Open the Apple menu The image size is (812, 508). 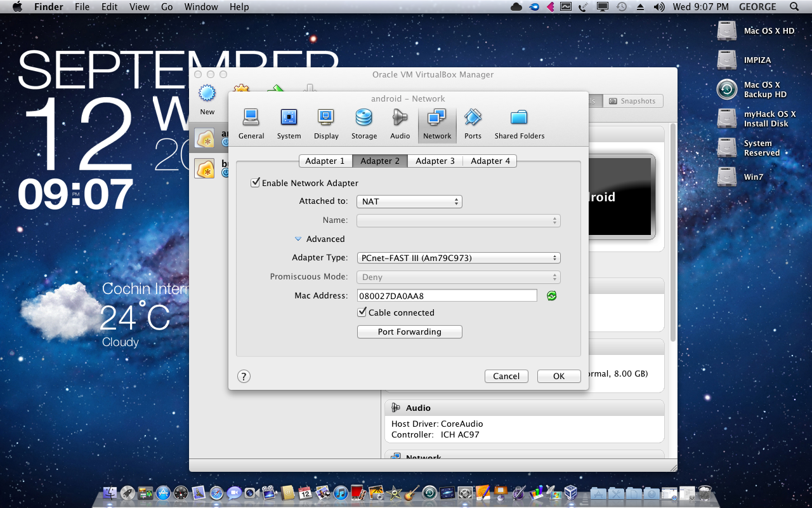[17, 7]
